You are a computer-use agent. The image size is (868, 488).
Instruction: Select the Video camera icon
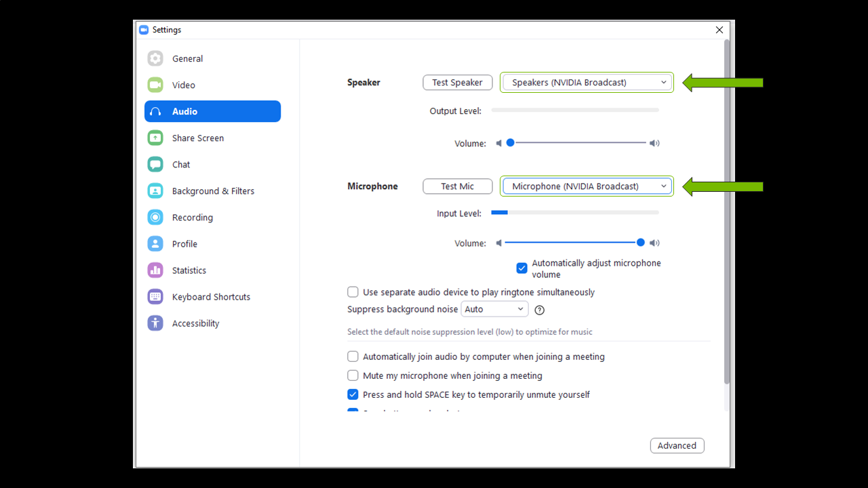(x=155, y=85)
